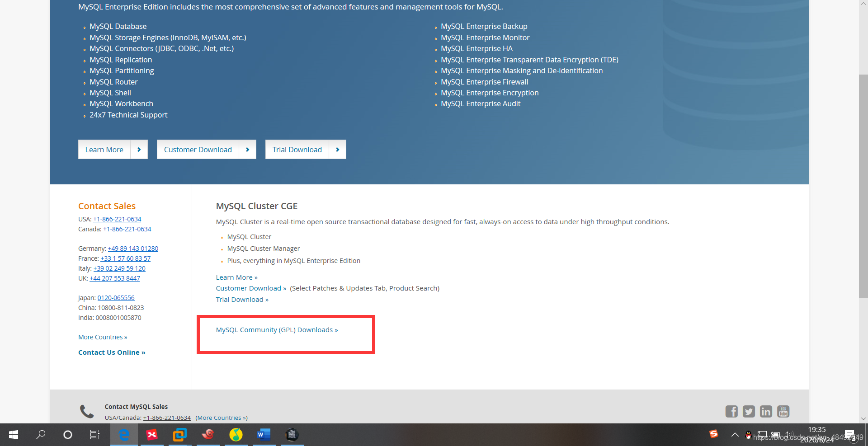Select '24x7 Technical Support' list text
868x446 pixels.
128,115
